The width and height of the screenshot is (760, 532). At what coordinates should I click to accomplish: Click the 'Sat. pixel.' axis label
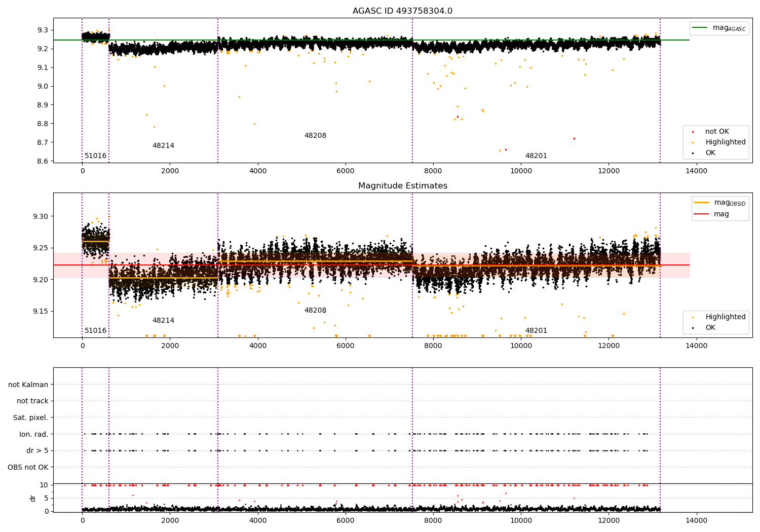[x=31, y=417]
